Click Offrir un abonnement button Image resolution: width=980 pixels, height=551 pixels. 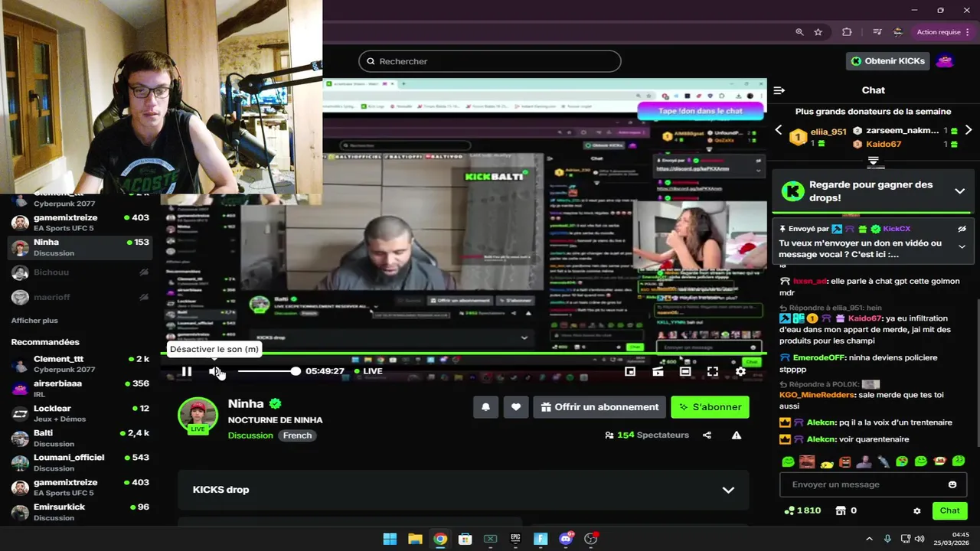point(599,407)
